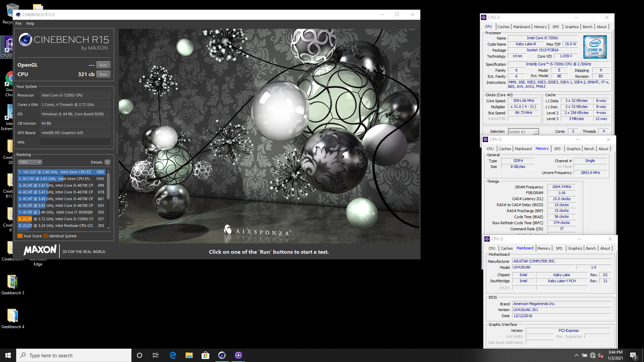Launch Microsoft Edge from taskbar
The width and height of the screenshot is (644, 362).
coord(173,355)
